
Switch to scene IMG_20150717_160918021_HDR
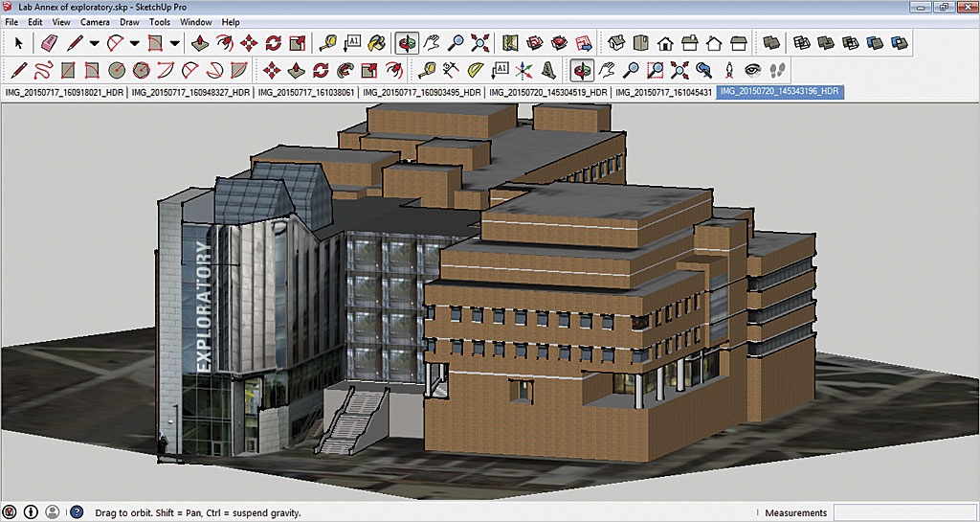(x=64, y=92)
